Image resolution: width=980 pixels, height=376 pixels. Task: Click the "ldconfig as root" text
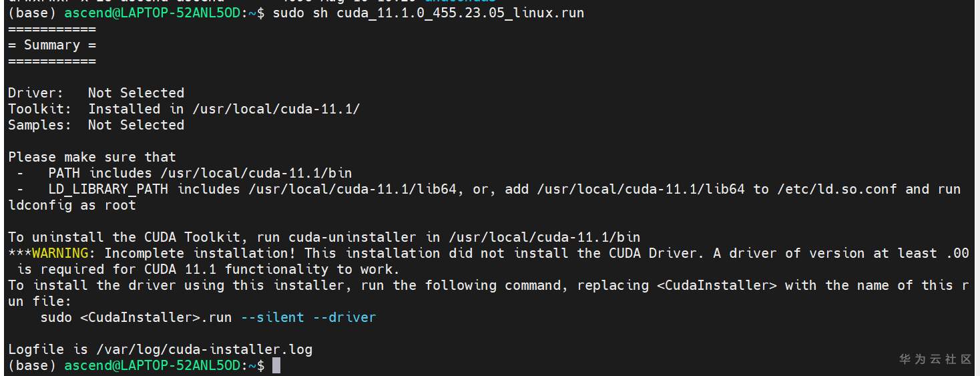point(72,205)
